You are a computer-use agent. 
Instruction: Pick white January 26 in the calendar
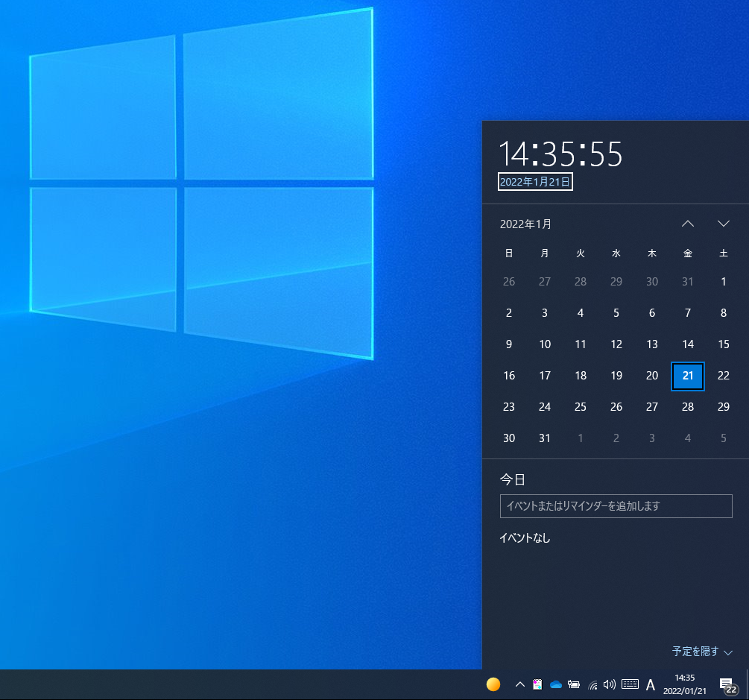616,407
